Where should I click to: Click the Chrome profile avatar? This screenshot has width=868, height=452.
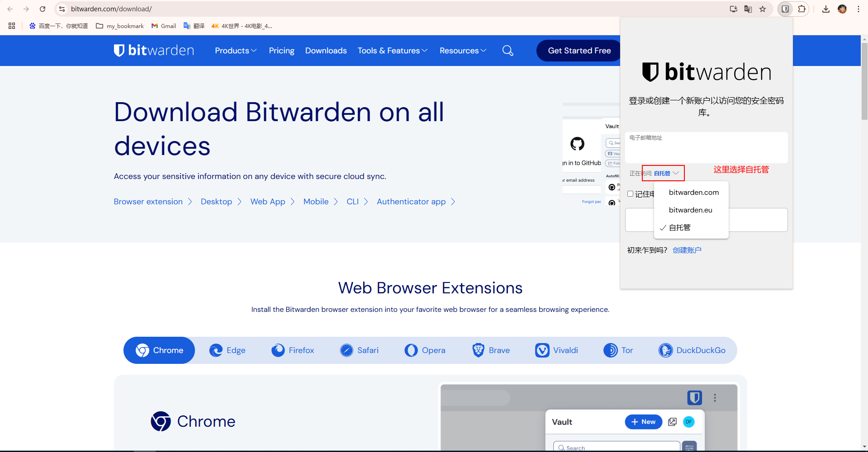click(842, 9)
